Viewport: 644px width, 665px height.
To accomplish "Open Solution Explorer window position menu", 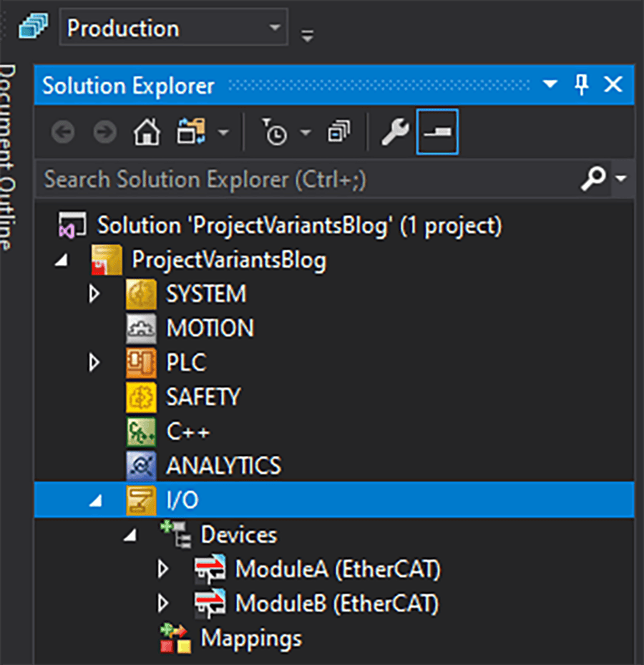I will click(x=550, y=84).
